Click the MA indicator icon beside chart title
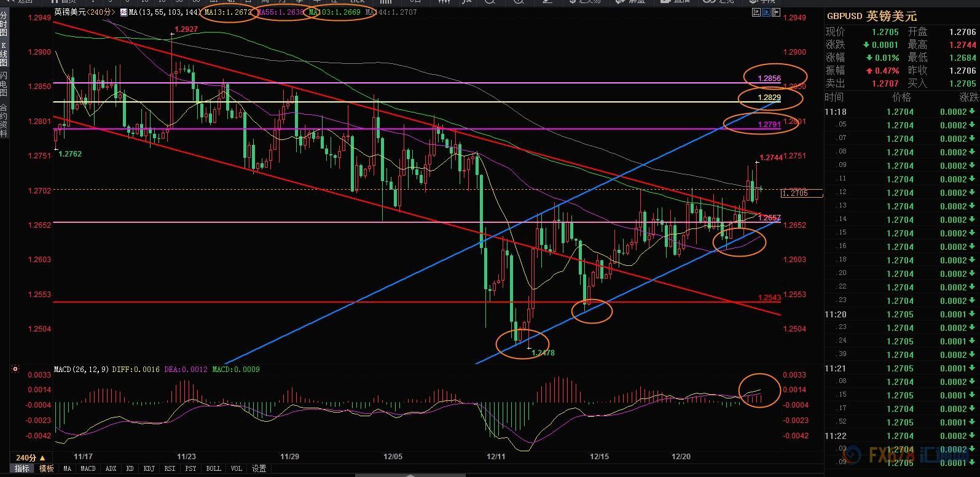The height and width of the screenshot is (477, 980). (125, 12)
